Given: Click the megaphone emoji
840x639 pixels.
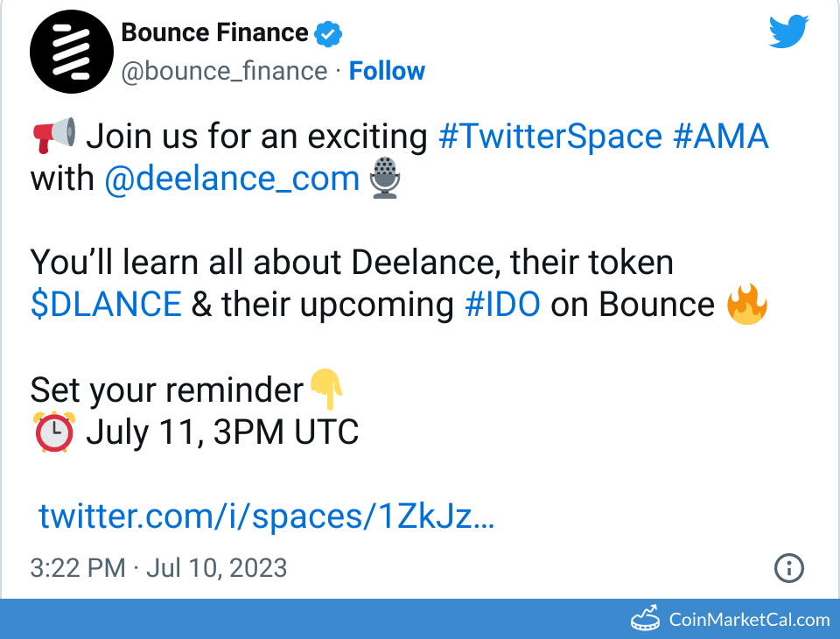Looking at the screenshot, I should coord(53,137).
